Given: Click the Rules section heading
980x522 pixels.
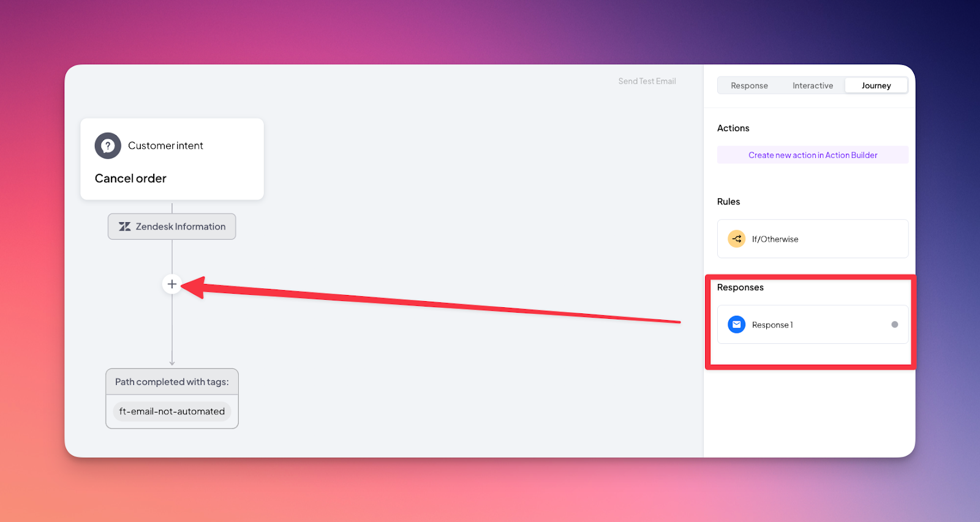Looking at the screenshot, I should pos(729,201).
